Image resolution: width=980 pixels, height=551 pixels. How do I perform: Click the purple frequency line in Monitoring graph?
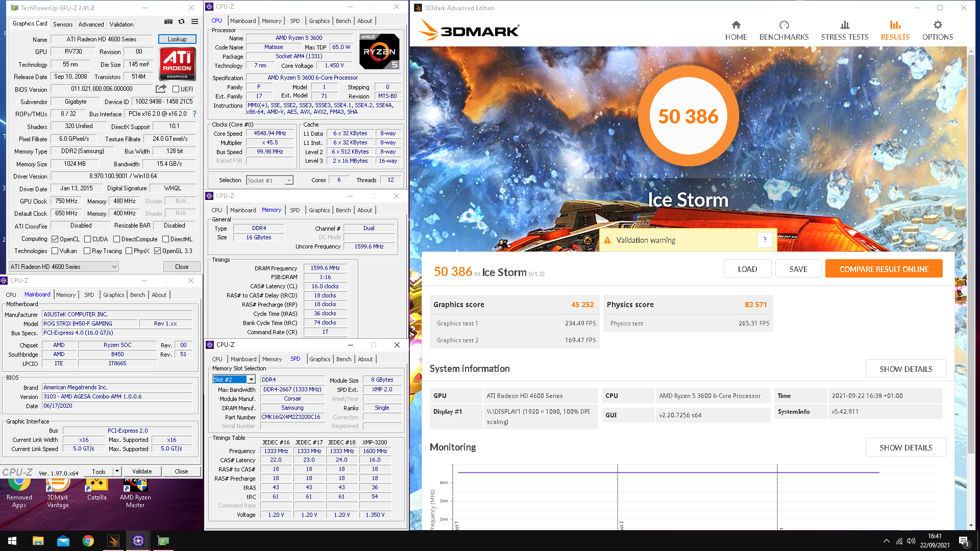click(668, 472)
